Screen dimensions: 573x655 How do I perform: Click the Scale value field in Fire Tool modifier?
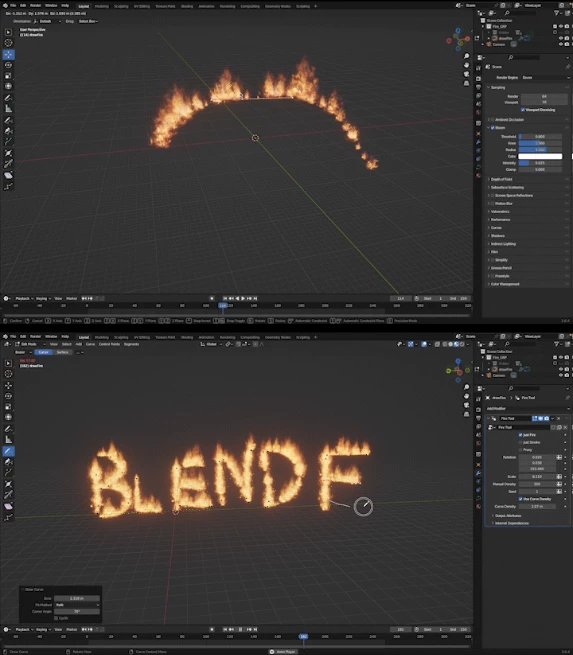point(537,477)
